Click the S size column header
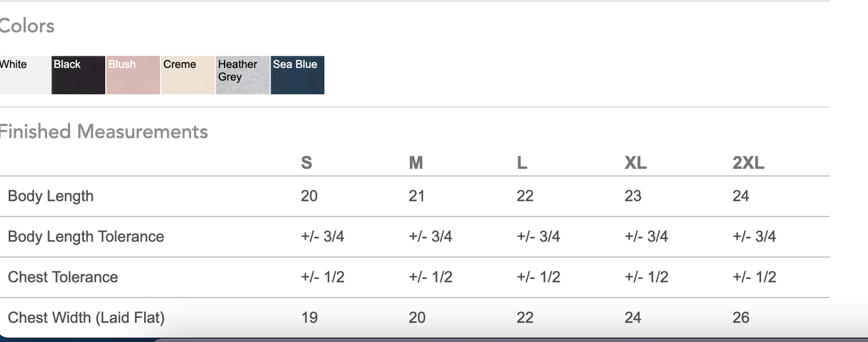The height and width of the screenshot is (342, 868). click(x=306, y=163)
